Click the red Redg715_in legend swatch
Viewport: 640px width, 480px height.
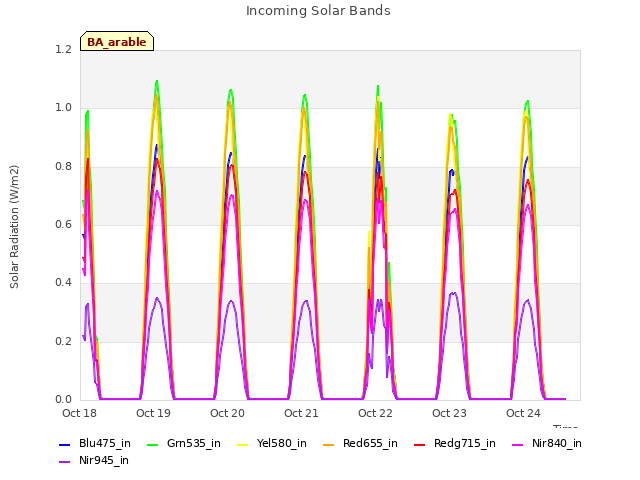coord(419,444)
